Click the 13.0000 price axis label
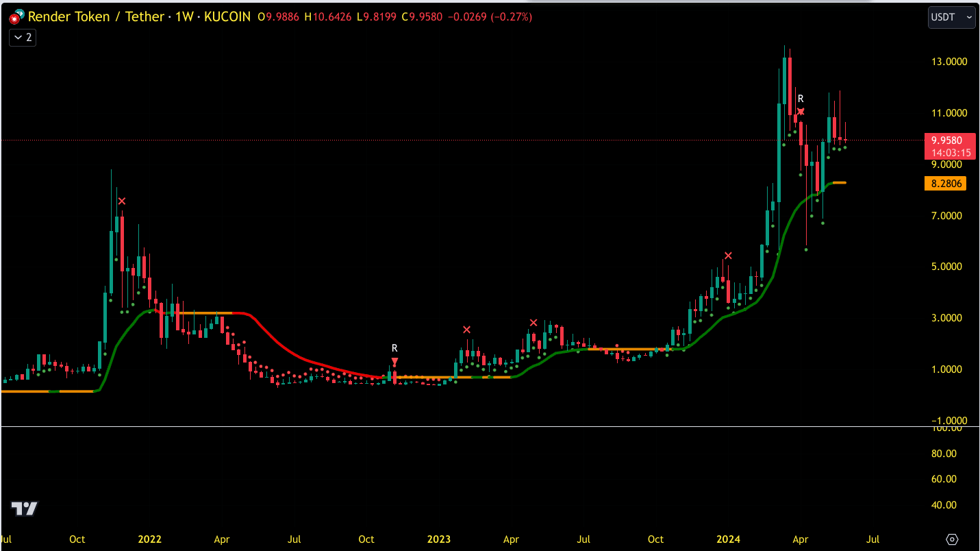The image size is (980, 551). point(948,62)
